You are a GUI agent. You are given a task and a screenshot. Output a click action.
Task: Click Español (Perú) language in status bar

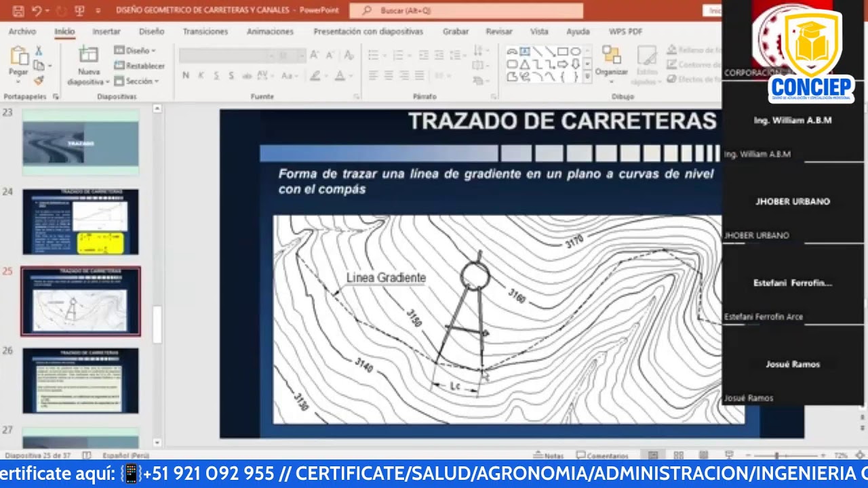[125, 455]
